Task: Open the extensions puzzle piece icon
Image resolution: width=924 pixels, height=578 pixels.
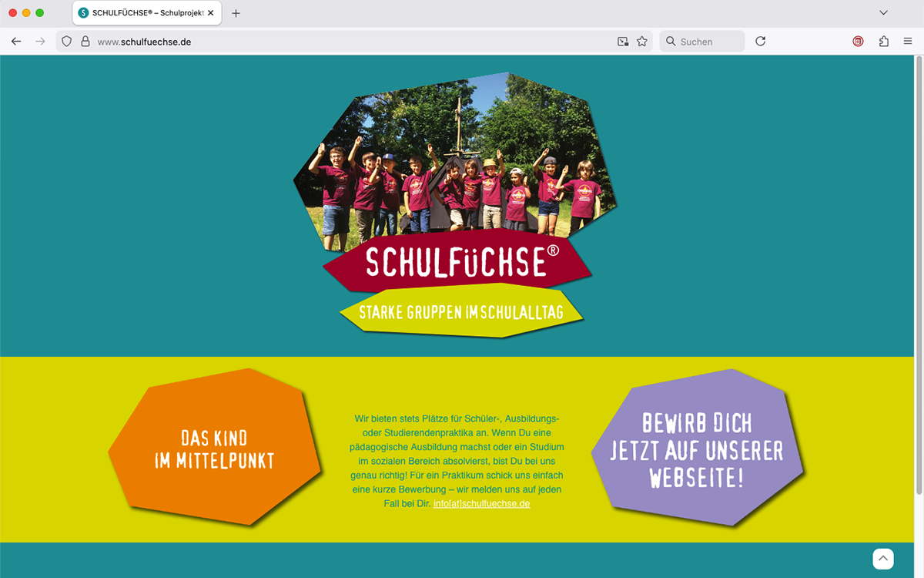Action: 884,42
